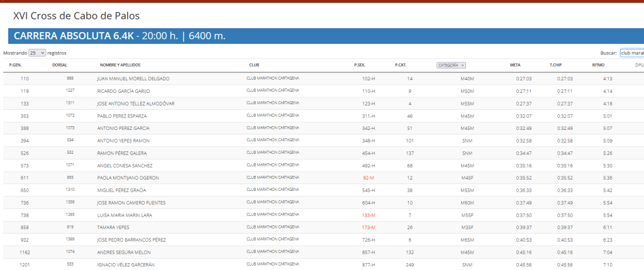The height and width of the screenshot is (270, 644).
Task: Select runner RICARDO GARCÍA GARIJO
Action: [123, 91]
